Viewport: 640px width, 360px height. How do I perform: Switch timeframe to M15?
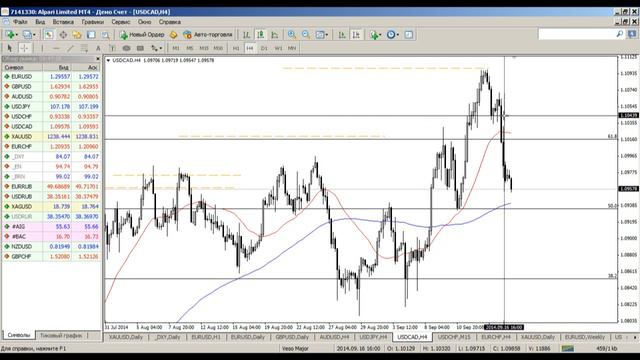204,48
